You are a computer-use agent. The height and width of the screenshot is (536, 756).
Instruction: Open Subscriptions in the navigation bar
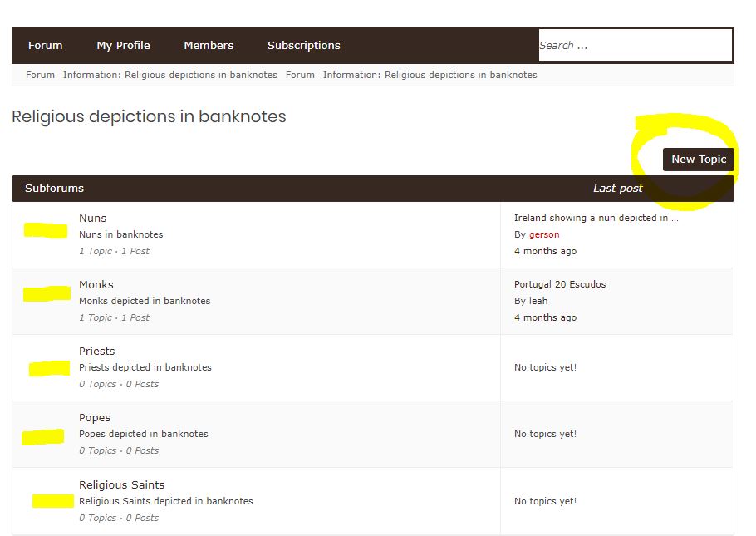click(304, 46)
